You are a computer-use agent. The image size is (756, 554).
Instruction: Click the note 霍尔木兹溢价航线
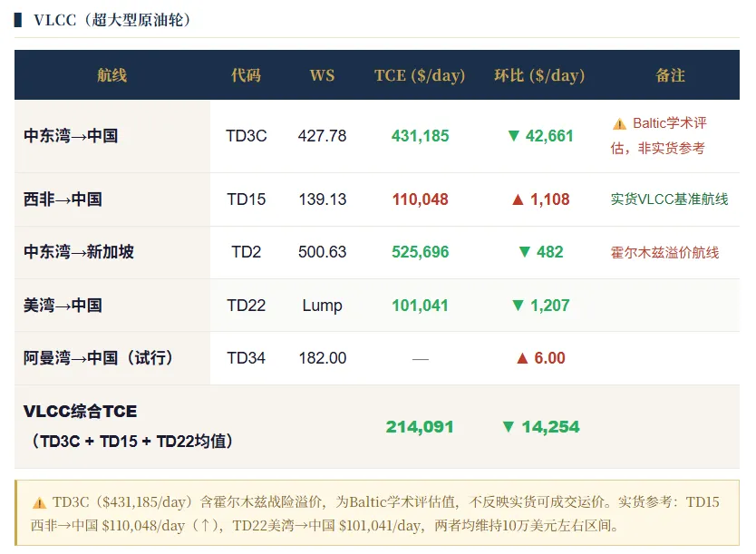coord(664,252)
